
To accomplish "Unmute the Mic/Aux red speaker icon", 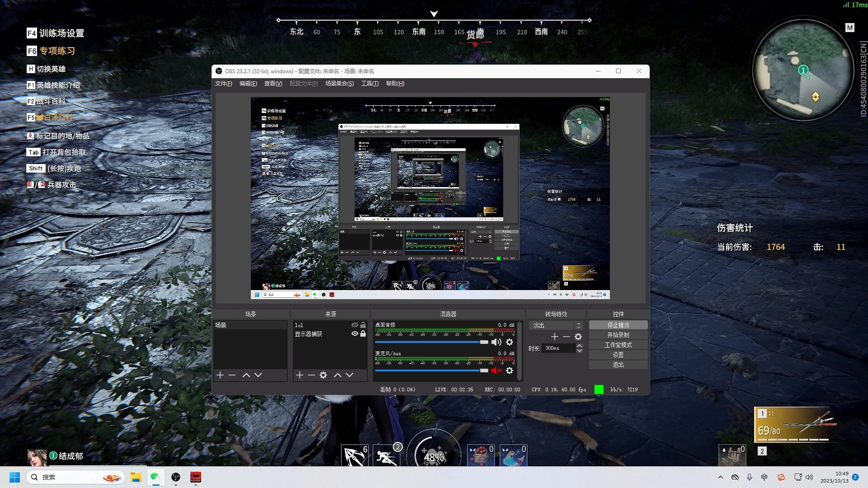I will pyautogui.click(x=496, y=371).
